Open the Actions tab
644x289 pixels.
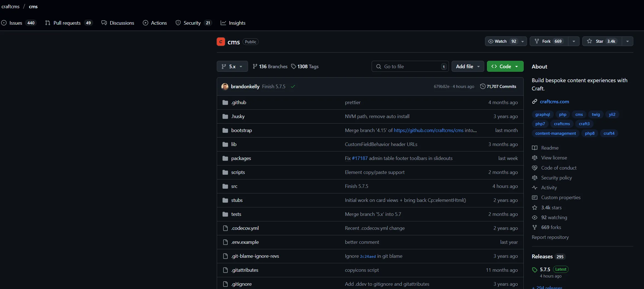click(x=155, y=23)
